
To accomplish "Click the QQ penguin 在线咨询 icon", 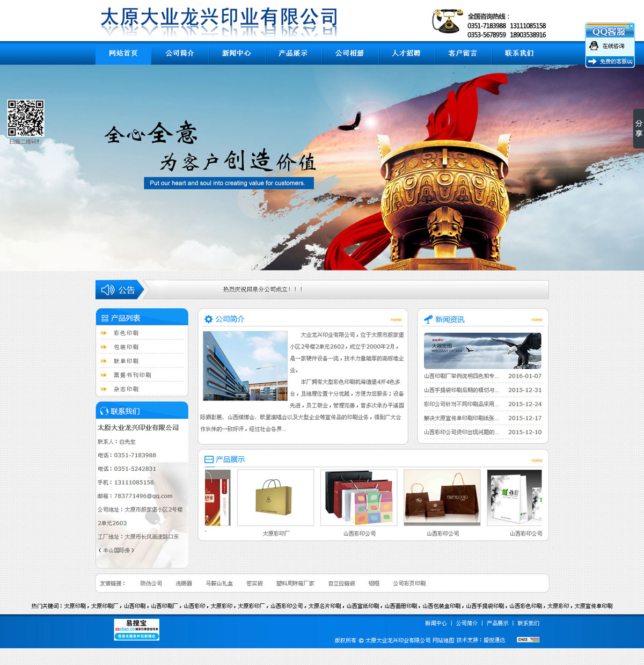I will 594,46.
